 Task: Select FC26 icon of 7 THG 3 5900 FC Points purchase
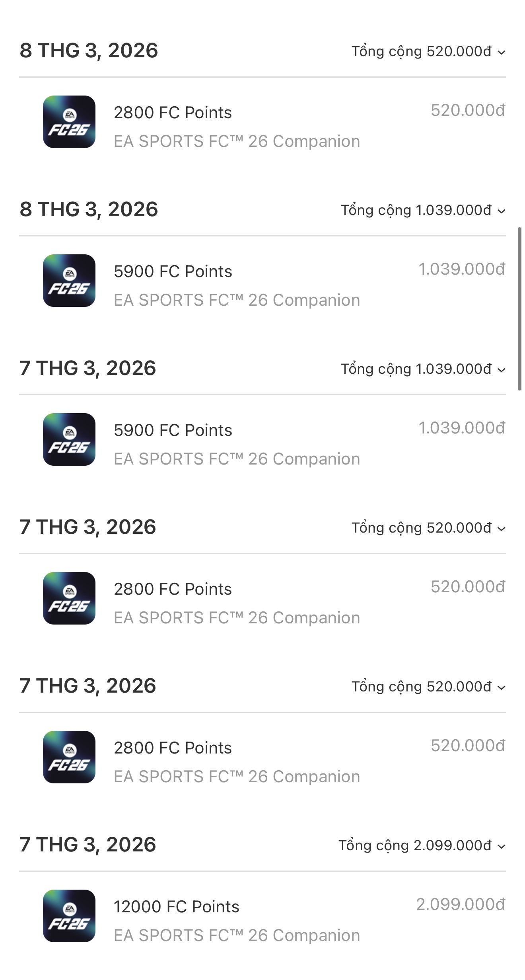[x=69, y=439]
